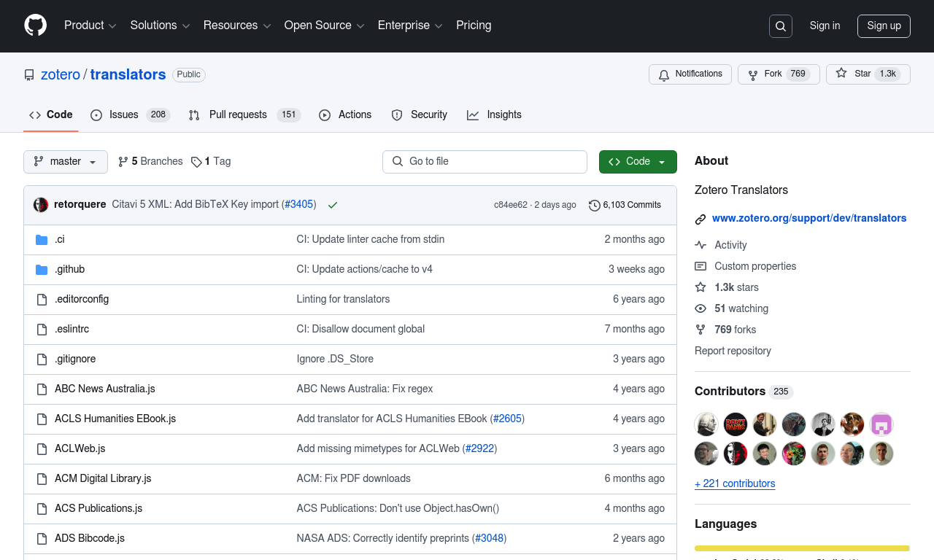The width and height of the screenshot is (934, 560).
Task: Switch to the Insights tab
Action: click(x=494, y=114)
